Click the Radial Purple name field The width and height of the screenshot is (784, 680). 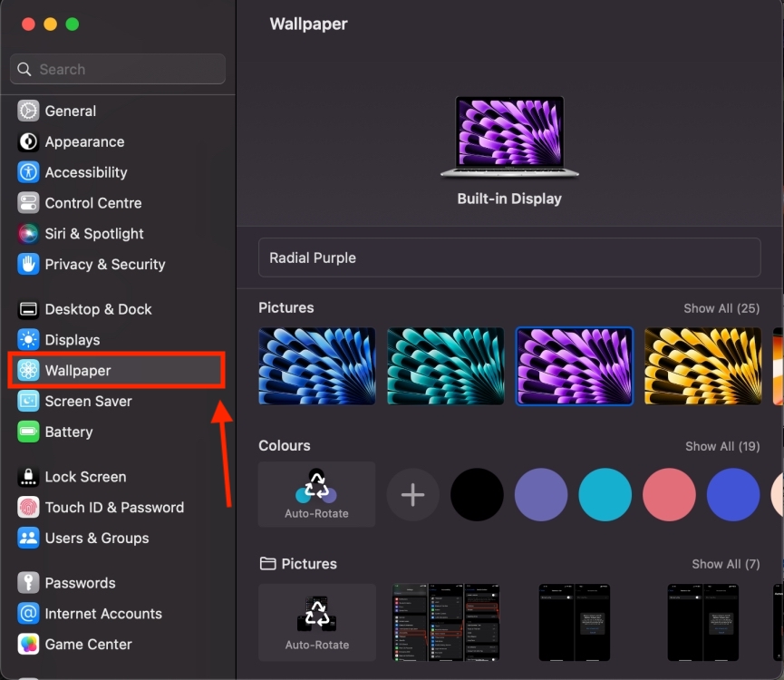click(x=509, y=258)
